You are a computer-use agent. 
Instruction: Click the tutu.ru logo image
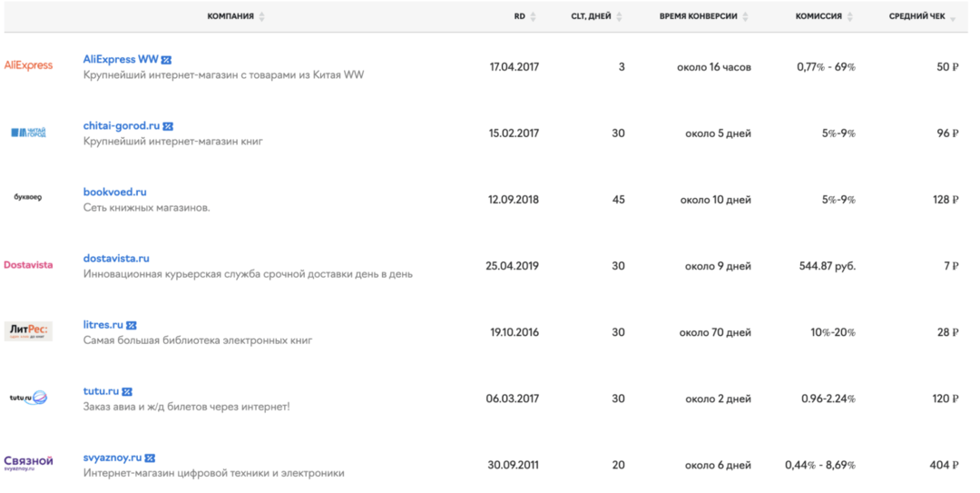(28, 398)
